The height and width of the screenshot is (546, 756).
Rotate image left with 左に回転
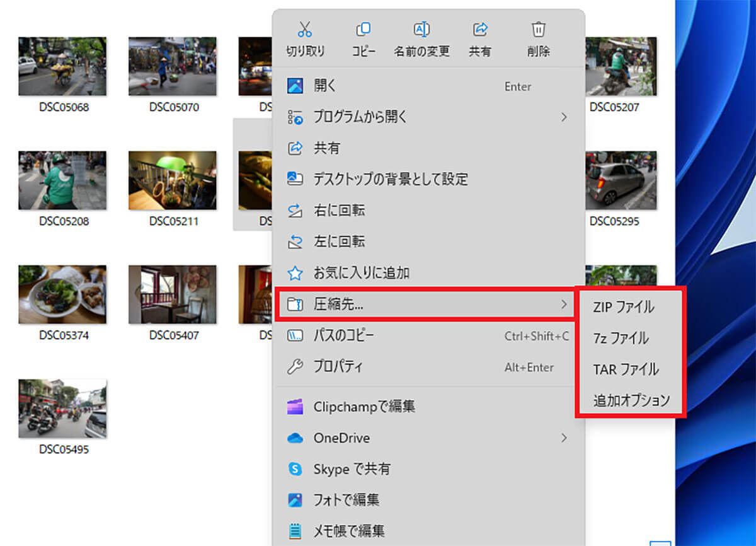(x=339, y=242)
